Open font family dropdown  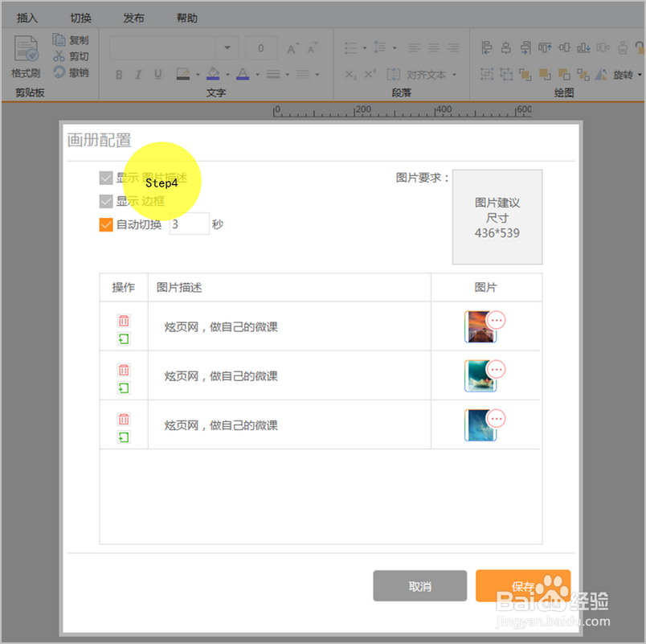click(227, 47)
